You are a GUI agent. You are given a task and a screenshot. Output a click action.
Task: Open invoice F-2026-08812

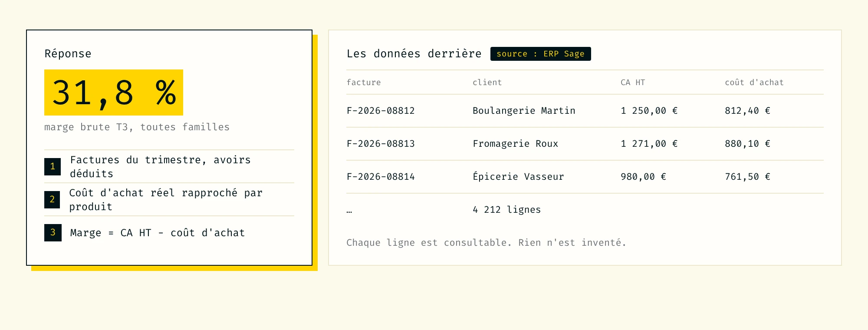pos(381,111)
